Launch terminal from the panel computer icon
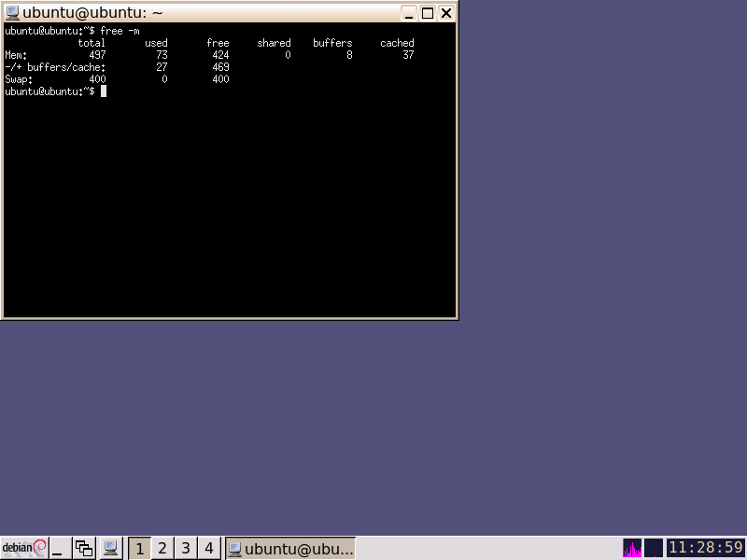747x560 pixels. 110,548
